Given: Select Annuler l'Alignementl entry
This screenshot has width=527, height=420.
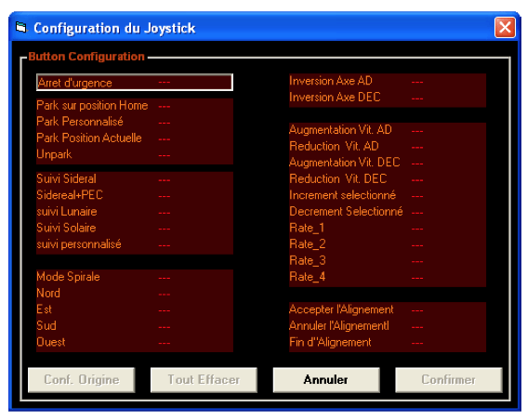Looking at the screenshot, I should (388, 326).
